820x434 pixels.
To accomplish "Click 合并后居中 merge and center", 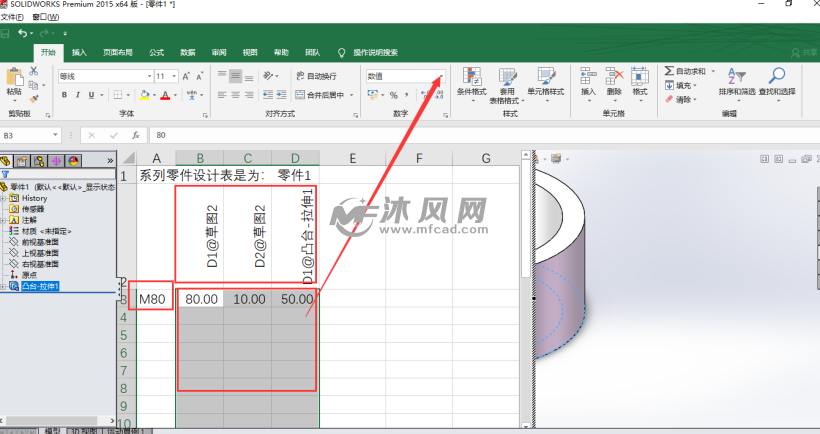I will (320, 95).
